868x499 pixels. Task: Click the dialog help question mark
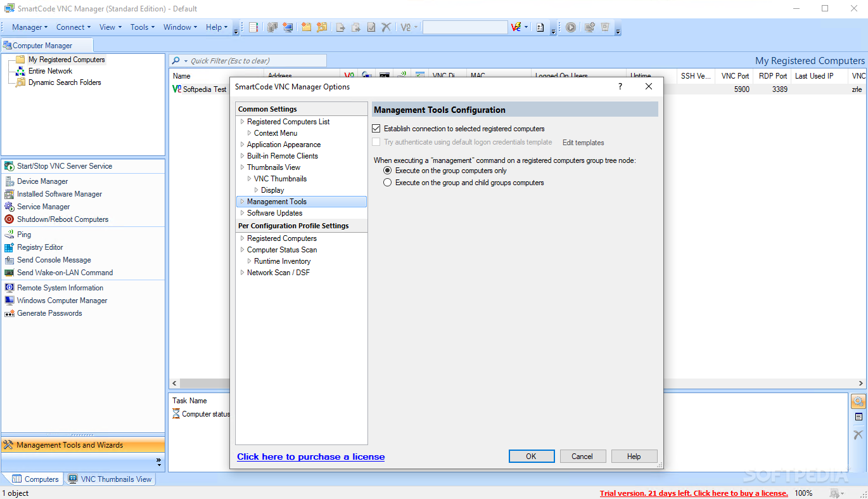(620, 87)
